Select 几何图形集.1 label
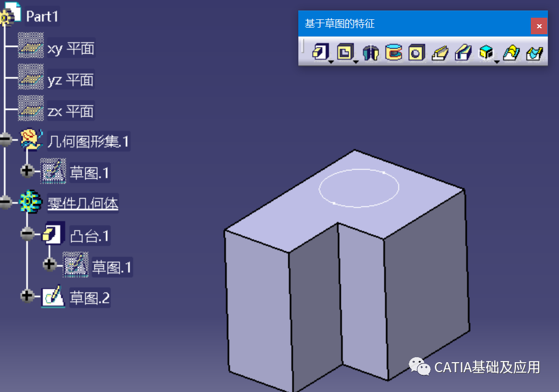The height and width of the screenshot is (392, 559). [88, 141]
